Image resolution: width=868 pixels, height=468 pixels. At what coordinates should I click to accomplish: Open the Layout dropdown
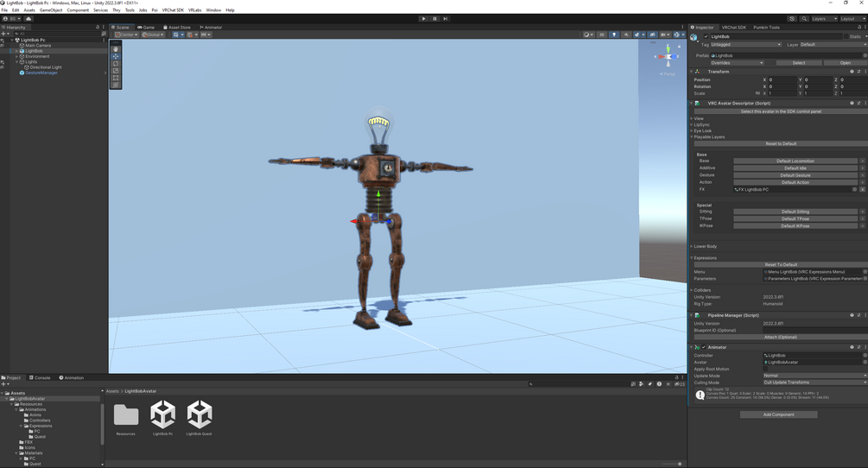coord(852,18)
